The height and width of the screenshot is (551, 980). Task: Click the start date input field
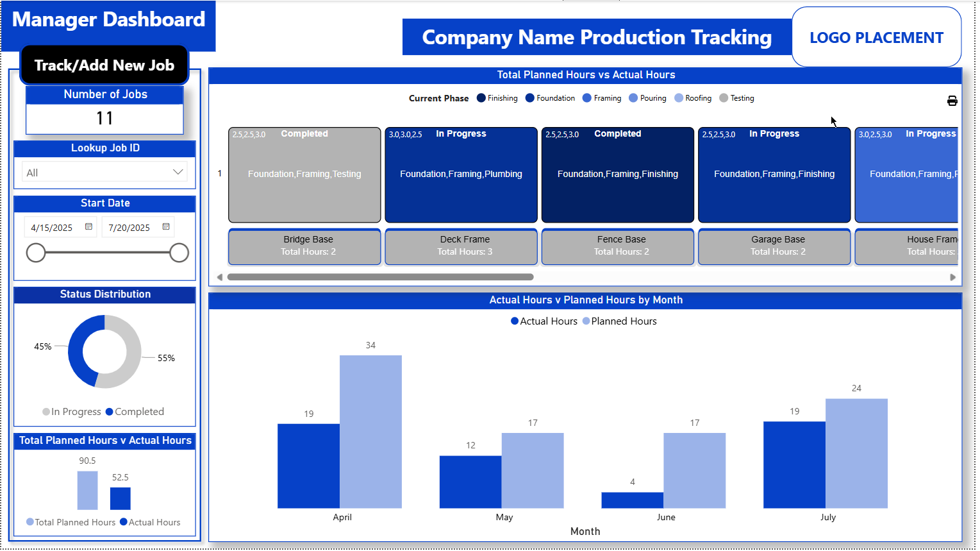click(x=53, y=228)
